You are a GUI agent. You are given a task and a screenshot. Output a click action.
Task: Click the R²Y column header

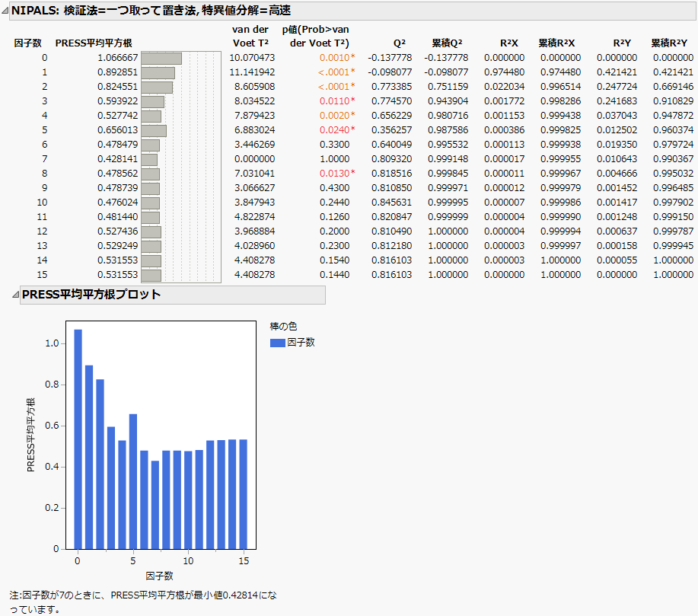(x=622, y=43)
